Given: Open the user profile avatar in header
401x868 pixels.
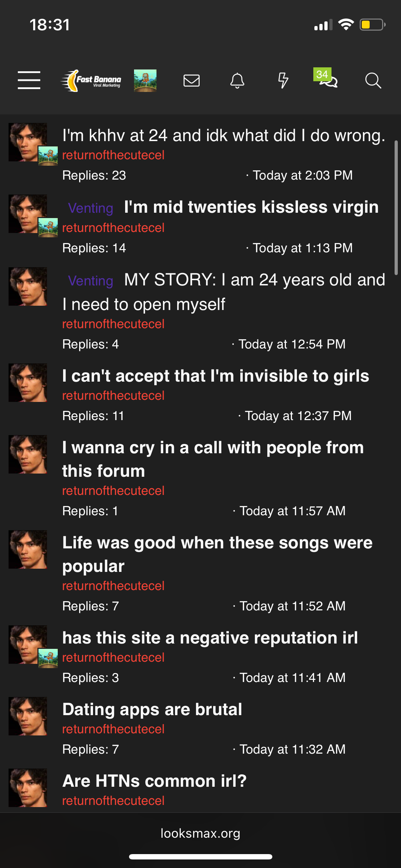Looking at the screenshot, I should click(145, 81).
